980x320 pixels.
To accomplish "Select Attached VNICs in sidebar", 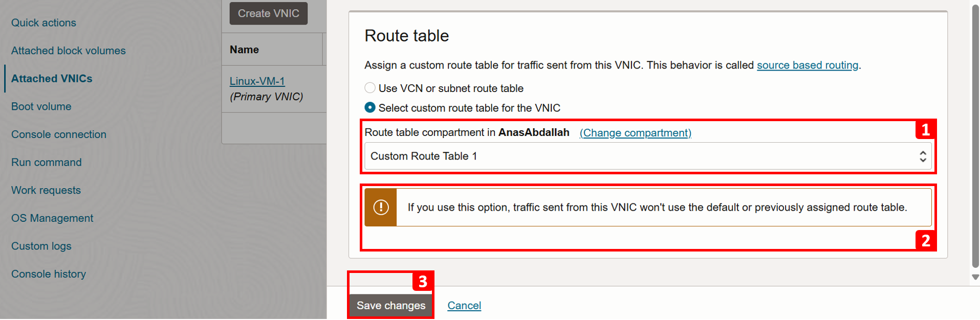I will click(52, 79).
